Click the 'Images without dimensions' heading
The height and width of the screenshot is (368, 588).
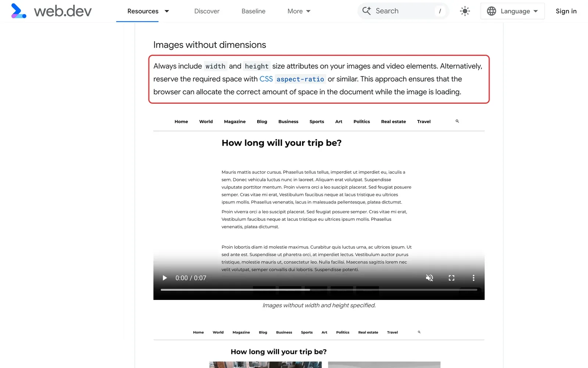click(209, 45)
